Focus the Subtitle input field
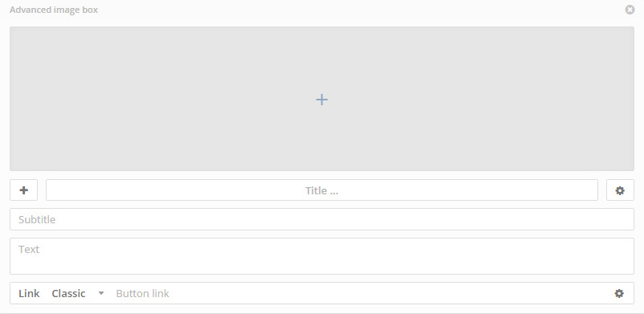 [x=322, y=219]
